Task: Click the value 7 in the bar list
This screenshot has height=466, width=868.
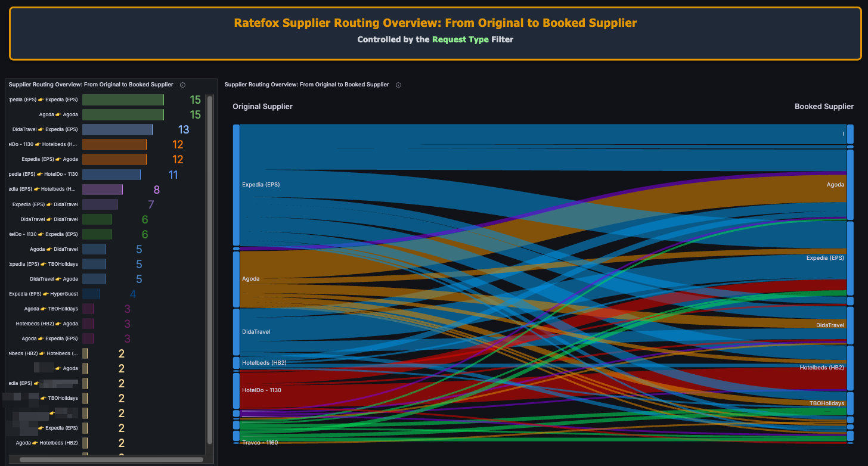Action: click(x=151, y=204)
